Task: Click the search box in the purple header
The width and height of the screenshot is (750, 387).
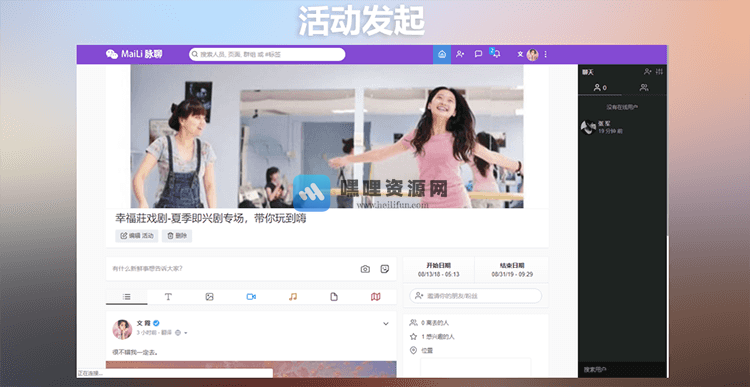Action: [x=267, y=55]
